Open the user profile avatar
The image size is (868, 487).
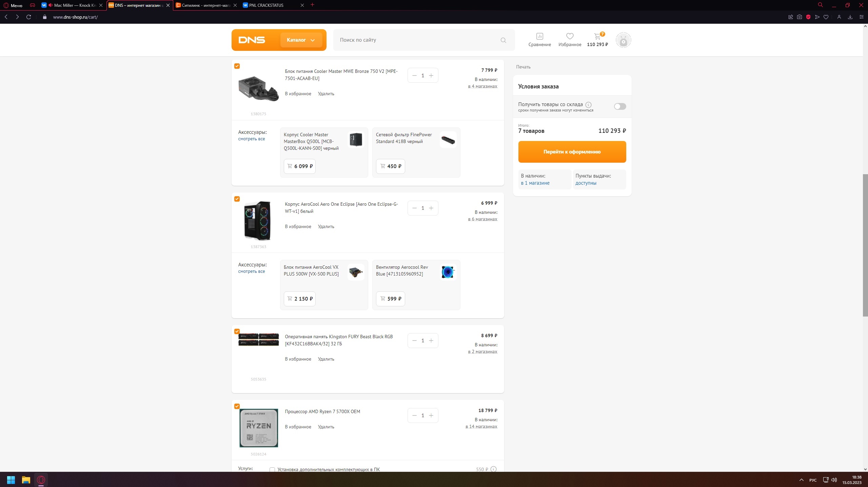[x=623, y=40]
